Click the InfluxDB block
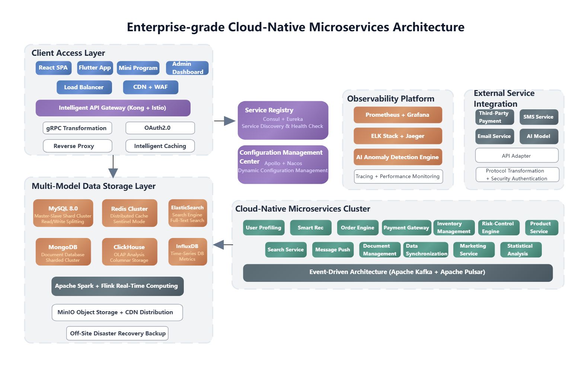Image resolution: width=588 pixels, height=367 pixels. point(188,252)
